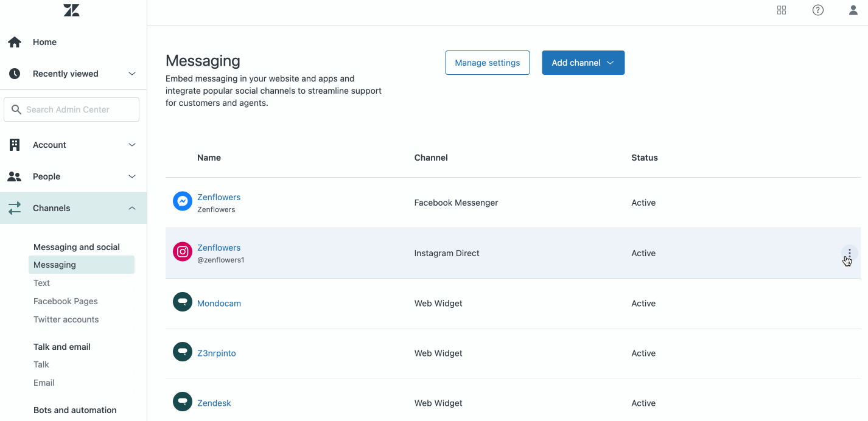Screen dimensions: 868x421
Task: Open the help question mark icon
Action: 818,10
